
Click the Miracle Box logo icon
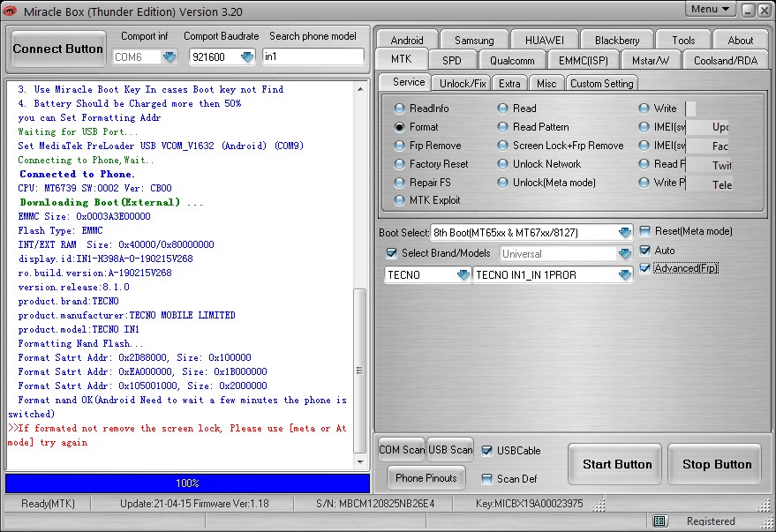click(x=10, y=10)
